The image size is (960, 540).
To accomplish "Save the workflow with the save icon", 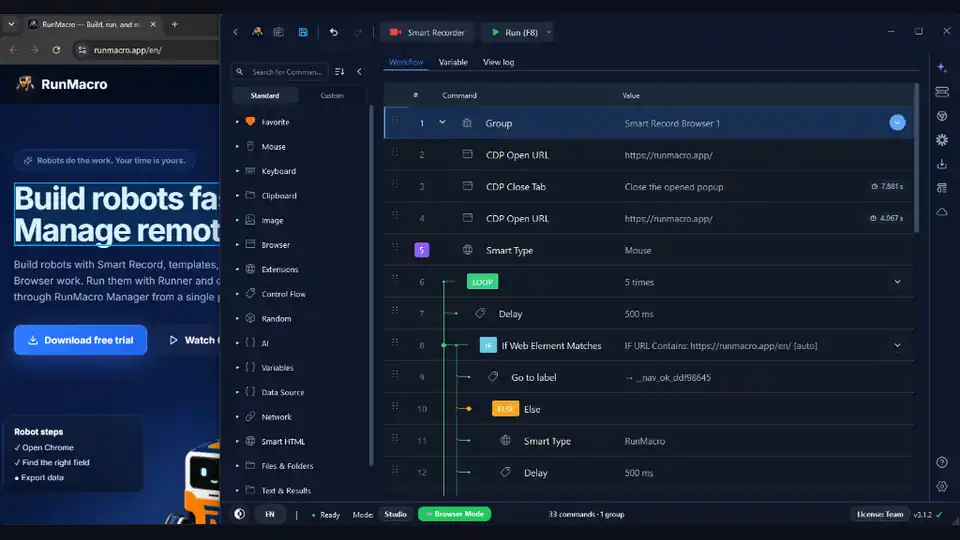I will pyautogui.click(x=303, y=32).
